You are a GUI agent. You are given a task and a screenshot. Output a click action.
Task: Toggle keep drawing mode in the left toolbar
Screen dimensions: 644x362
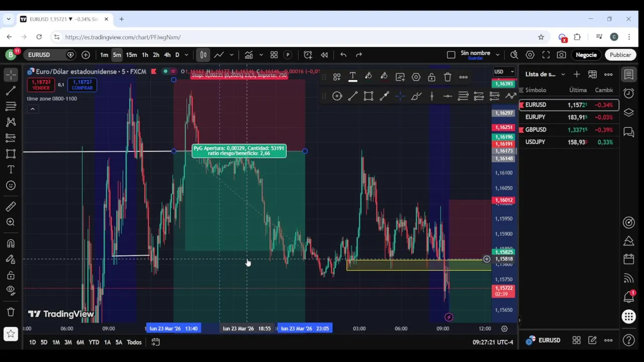[11, 259]
